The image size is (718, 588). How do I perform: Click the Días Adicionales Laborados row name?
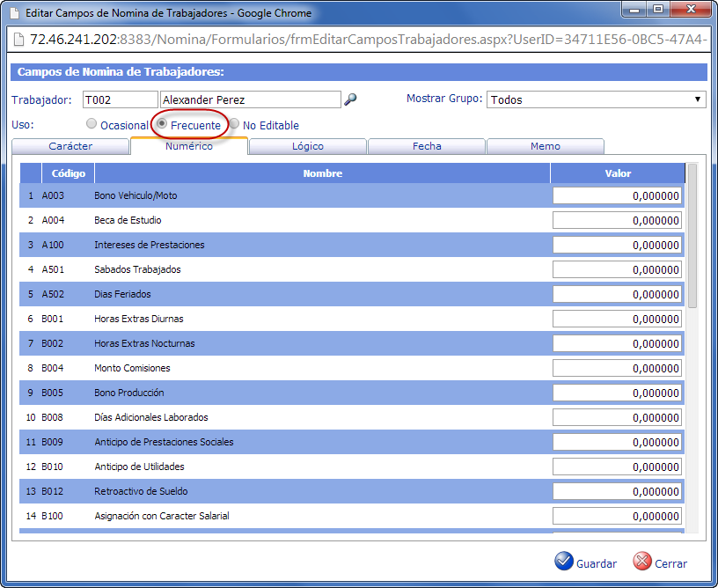tap(151, 417)
